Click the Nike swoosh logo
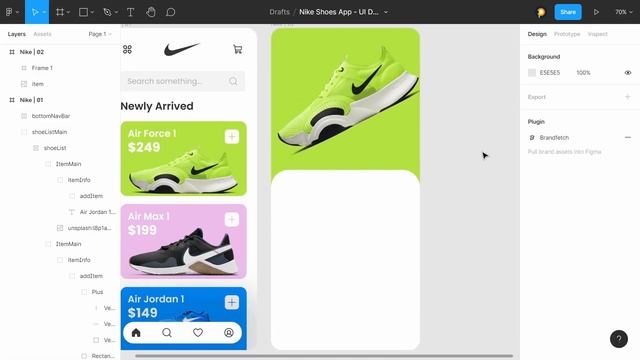 182,49
